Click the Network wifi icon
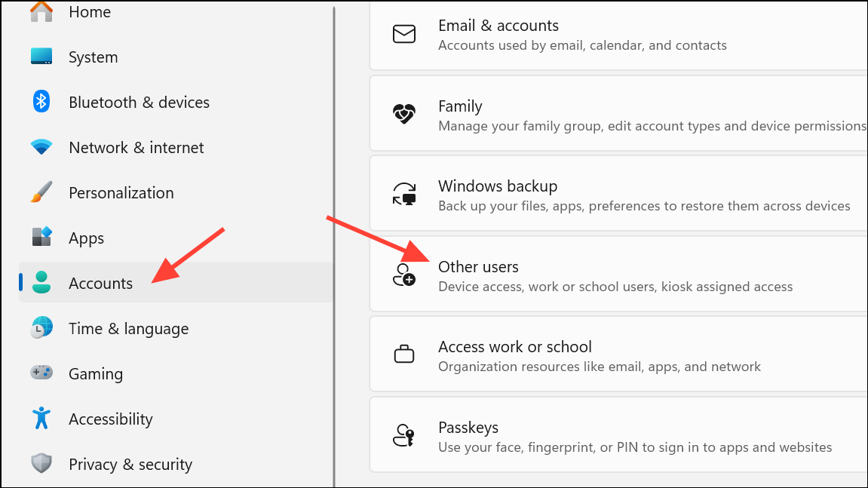This screenshot has width=868, height=488. pyautogui.click(x=41, y=147)
